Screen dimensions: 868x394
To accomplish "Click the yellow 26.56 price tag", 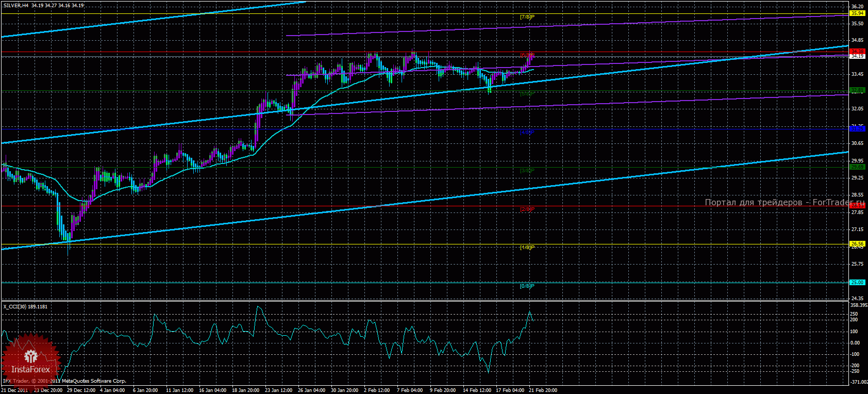I will (x=857, y=244).
